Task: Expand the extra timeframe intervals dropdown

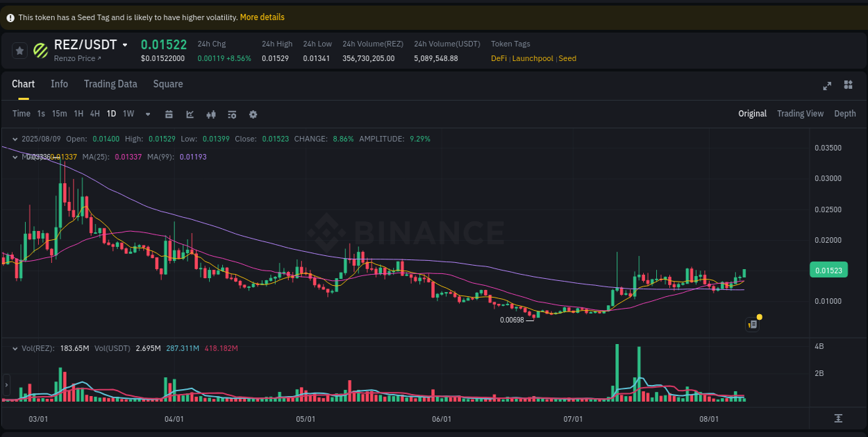Action: (147, 114)
